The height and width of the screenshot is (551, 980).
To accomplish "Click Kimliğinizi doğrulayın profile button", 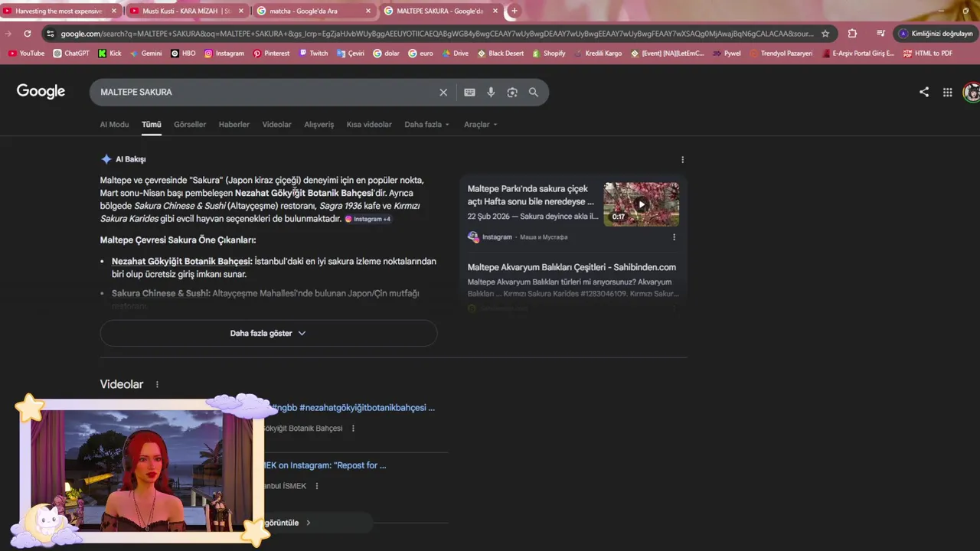I will 936,34.
